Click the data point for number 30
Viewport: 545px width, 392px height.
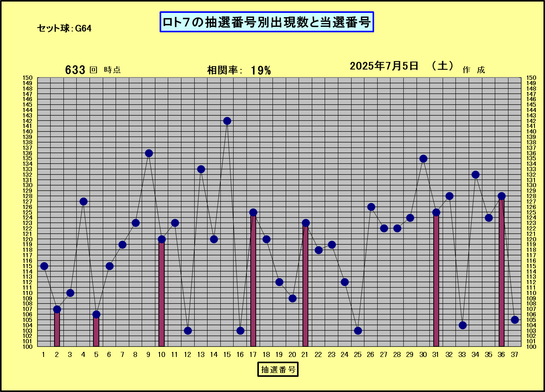[x=423, y=159]
